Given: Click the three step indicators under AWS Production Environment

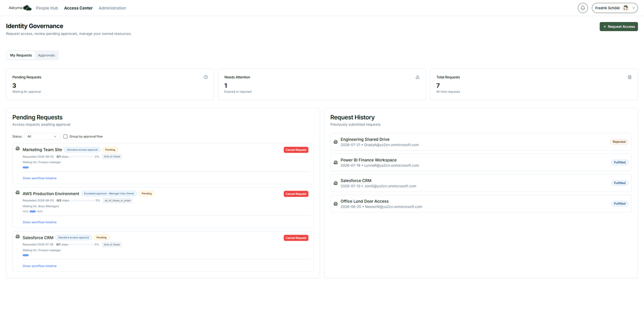Looking at the screenshot, I should point(33,211).
